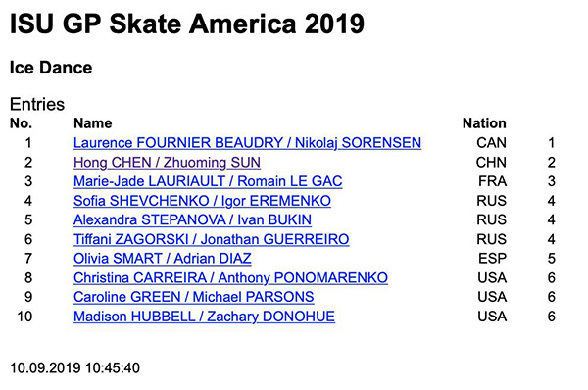Open Caroline GREEN / Michael PARSONS link
This screenshot has height=390, width=588.
pyautogui.click(x=193, y=297)
